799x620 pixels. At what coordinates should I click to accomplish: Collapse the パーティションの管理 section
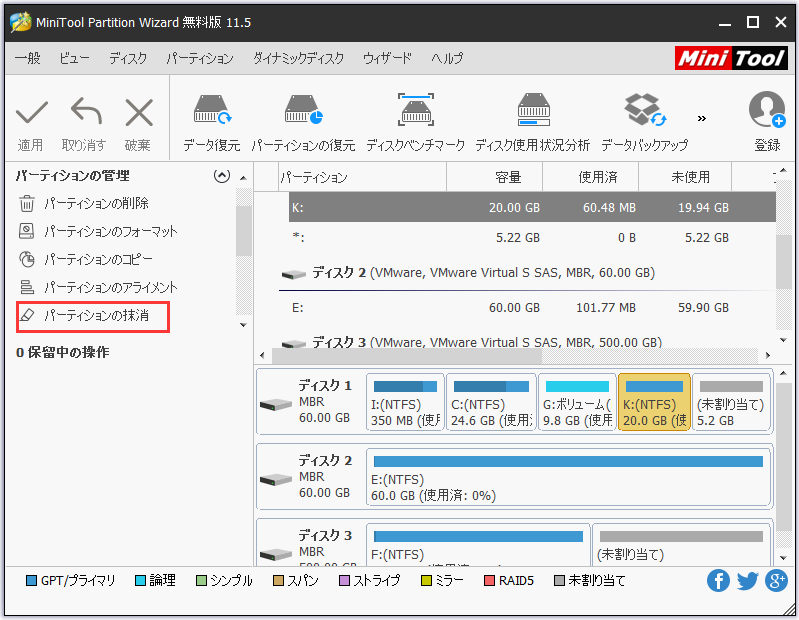[x=222, y=176]
